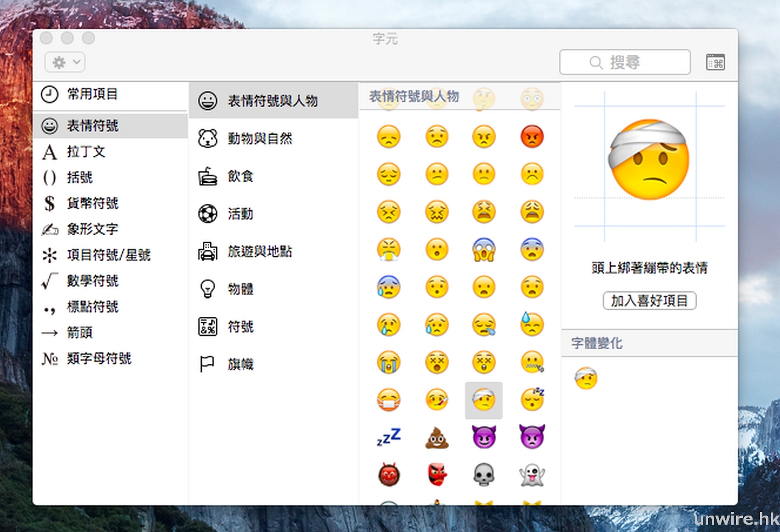Click the 加入喜好項目 button
This screenshot has width=780, height=532.
[x=649, y=301]
